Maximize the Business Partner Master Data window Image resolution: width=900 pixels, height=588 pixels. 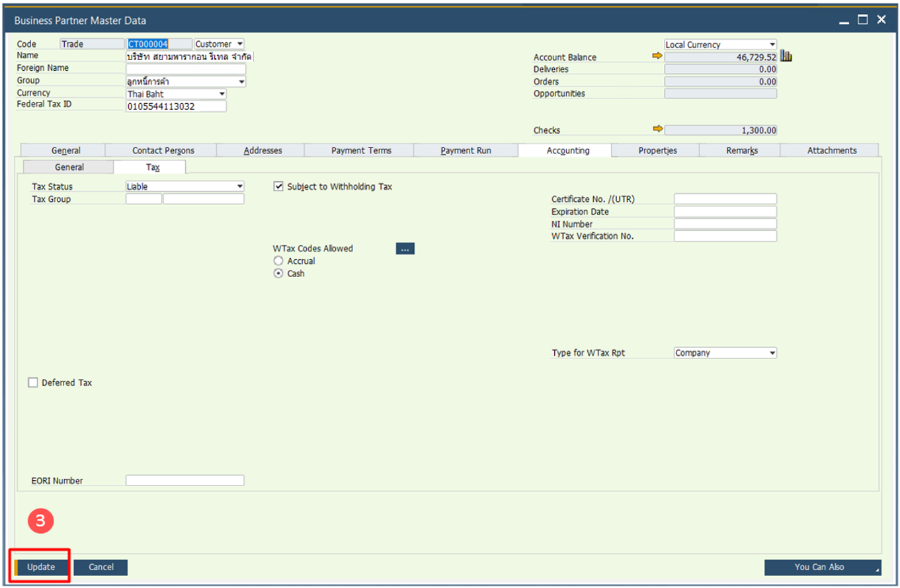[x=862, y=20]
